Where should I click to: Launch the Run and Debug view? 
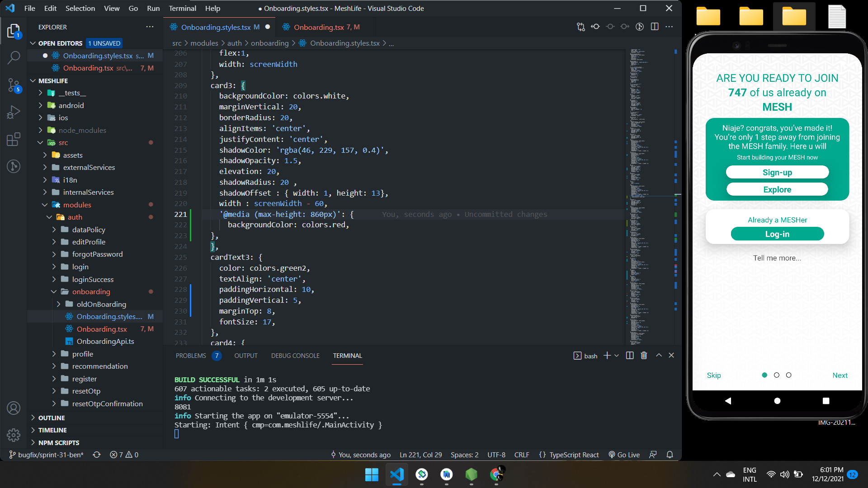click(x=13, y=112)
